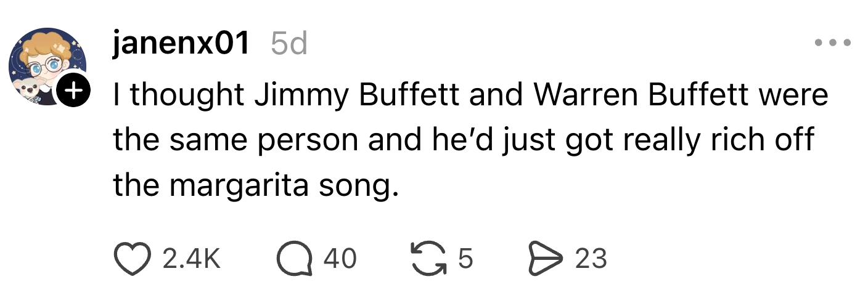Screen dimensions: 868x303
Task: Click the 23 shares count
Action: pos(591,259)
